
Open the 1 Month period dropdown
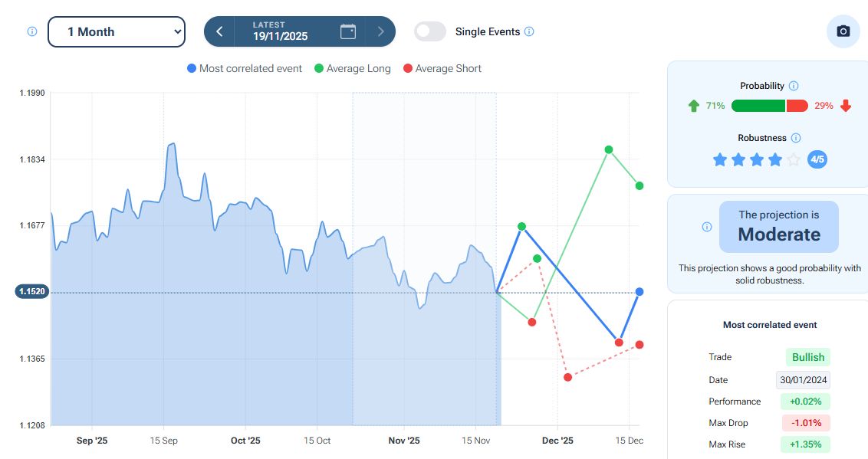click(x=117, y=31)
